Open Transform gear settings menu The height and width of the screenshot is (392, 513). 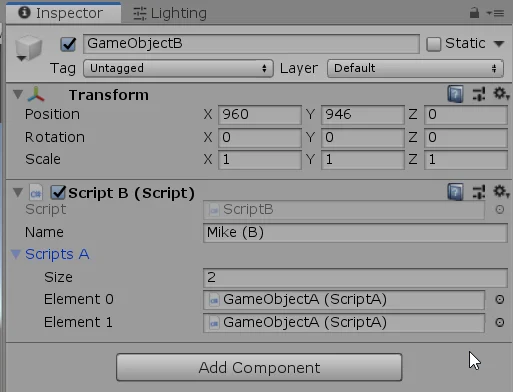501,94
